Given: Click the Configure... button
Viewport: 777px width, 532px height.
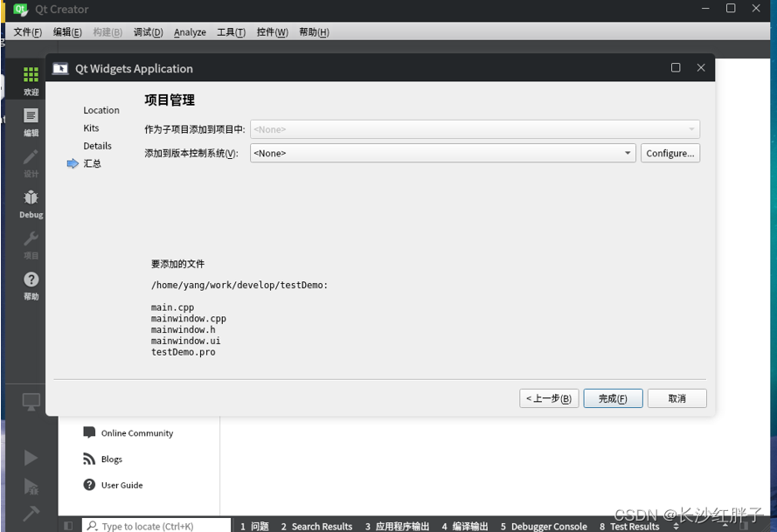Looking at the screenshot, I should click(x=670, y=153).
